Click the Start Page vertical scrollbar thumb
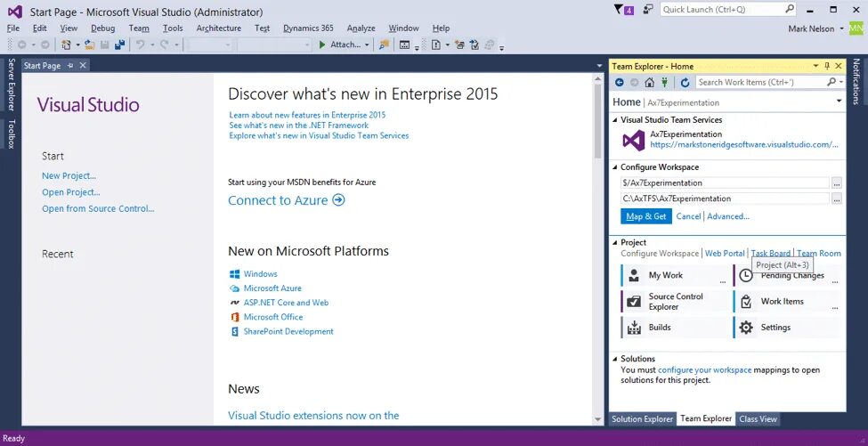Screen dimensions: 868x446 (x=598, y=122)
